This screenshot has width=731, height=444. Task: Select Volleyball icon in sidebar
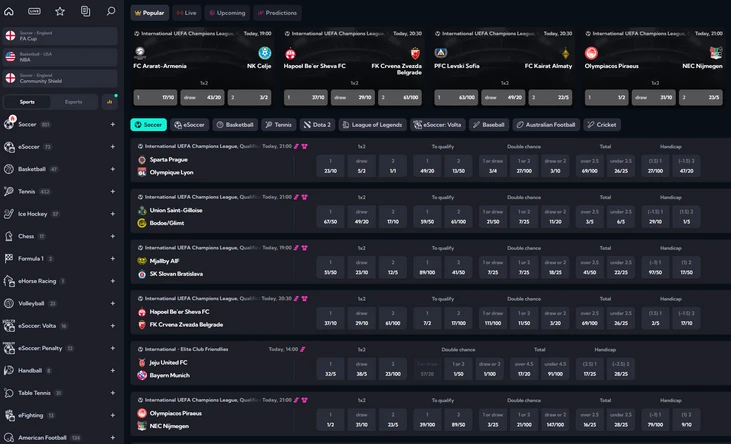click(9, 303)
